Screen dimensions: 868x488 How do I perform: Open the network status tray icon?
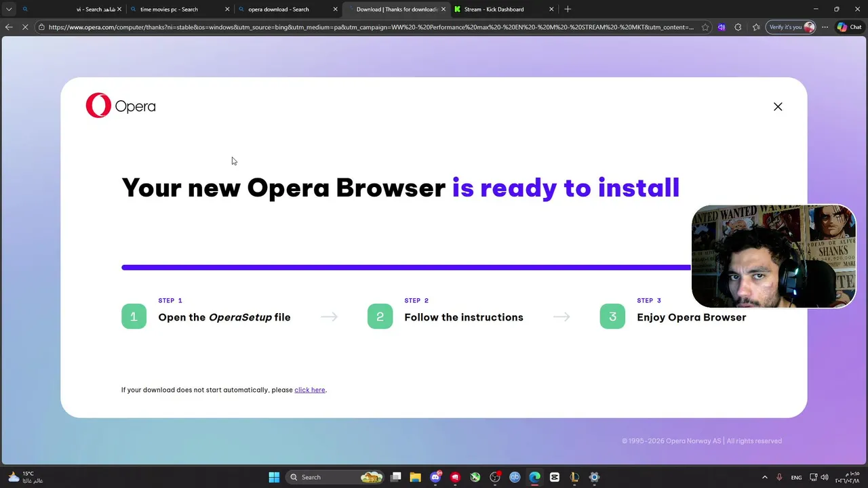click(814, 477)
